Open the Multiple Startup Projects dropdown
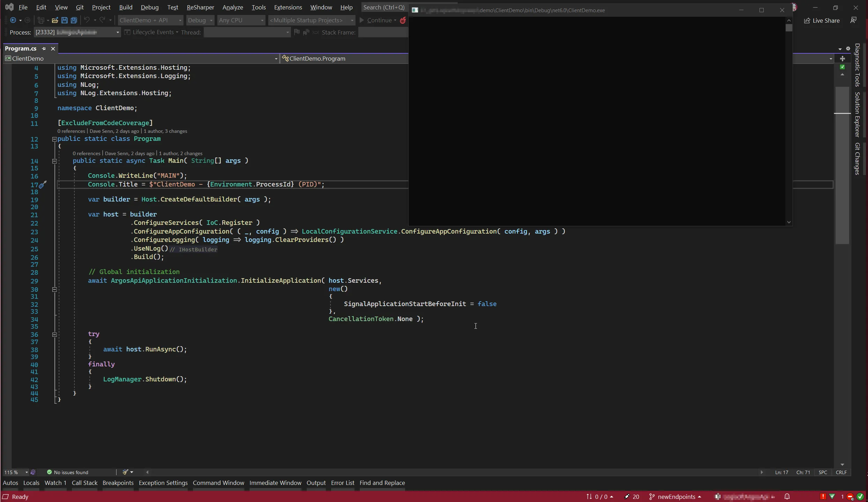This screenshot has width=868, height=502. tap(312, 20)
